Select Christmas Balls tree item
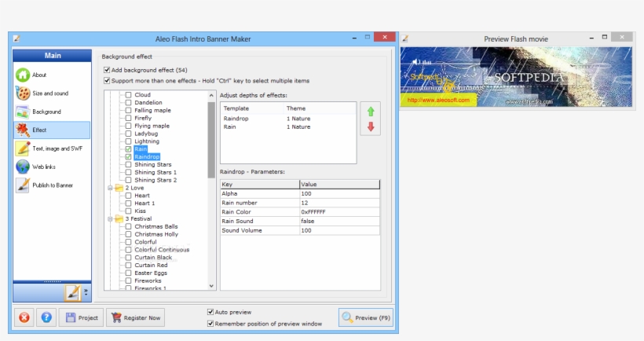The image size is (644, 341). [x=156, y=226]
